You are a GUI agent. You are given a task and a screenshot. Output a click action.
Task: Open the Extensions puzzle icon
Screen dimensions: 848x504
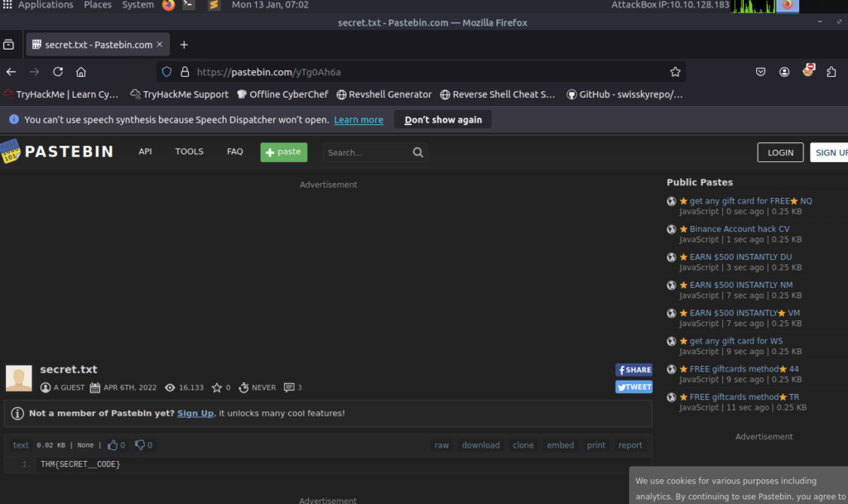[831, 72]
